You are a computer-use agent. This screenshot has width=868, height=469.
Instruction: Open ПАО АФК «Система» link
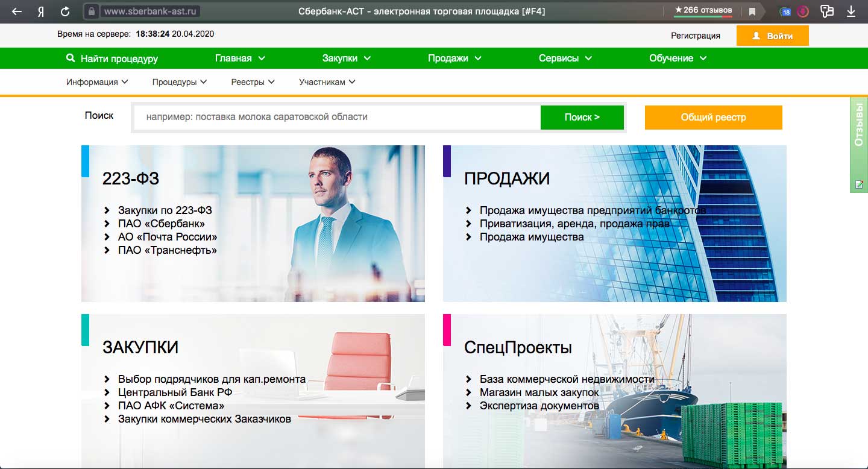(x=171, y=406)
